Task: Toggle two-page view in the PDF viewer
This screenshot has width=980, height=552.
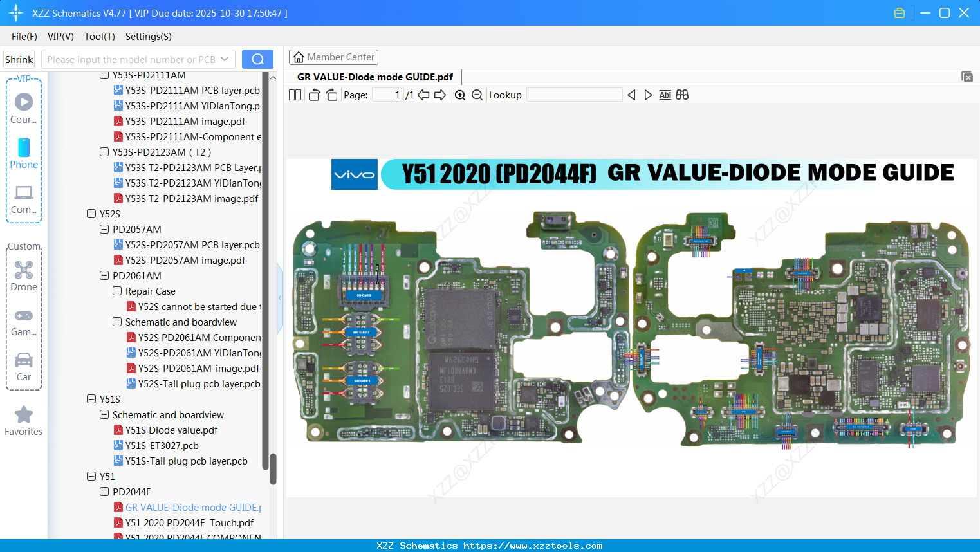Action: pos(295,95)
